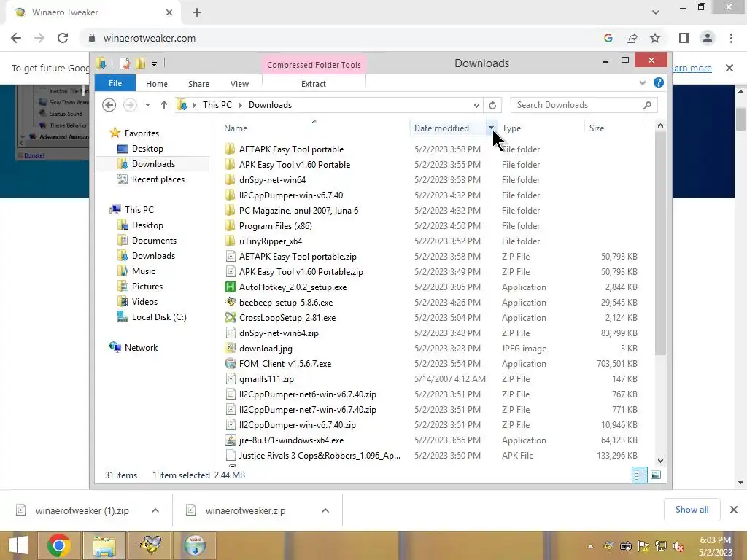Select CrossLoopSetup_2.81.exe file icon
The image size is (747, 560).
point(231,318)
